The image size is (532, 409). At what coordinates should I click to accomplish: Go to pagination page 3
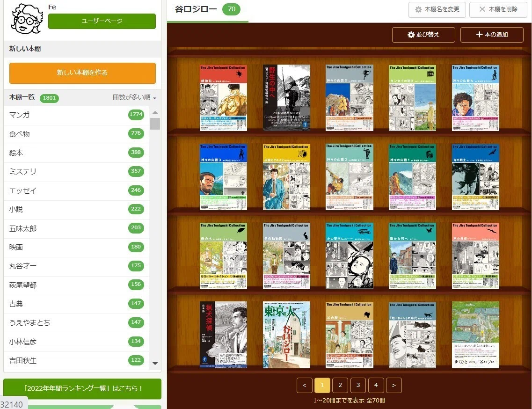point(358,385)
